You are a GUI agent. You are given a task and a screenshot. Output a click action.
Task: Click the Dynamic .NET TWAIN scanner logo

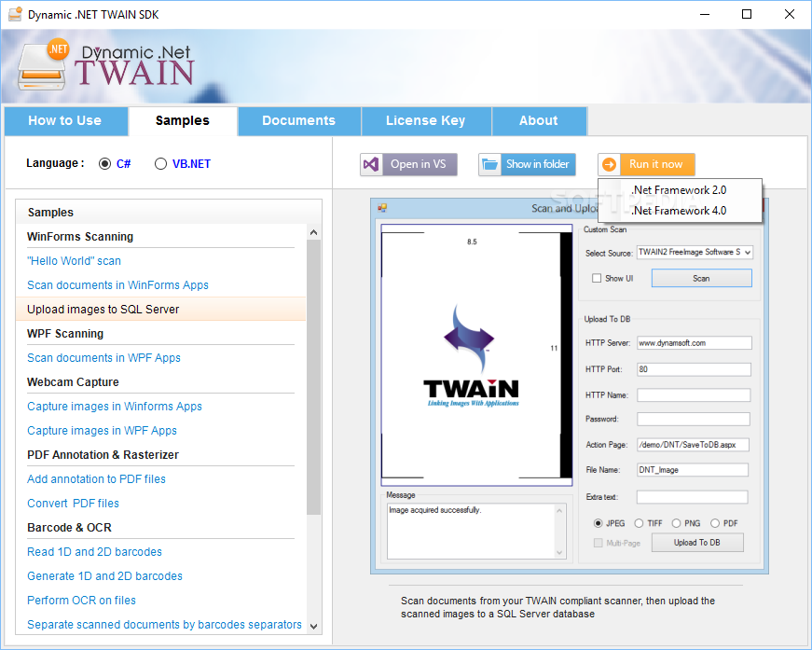pyautogui.click(x=43, y=66)
